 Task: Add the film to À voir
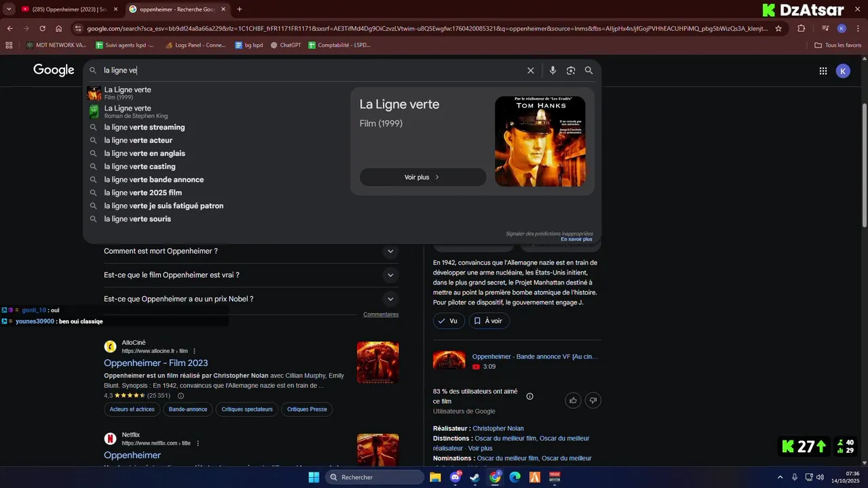[x=489, y=321]
